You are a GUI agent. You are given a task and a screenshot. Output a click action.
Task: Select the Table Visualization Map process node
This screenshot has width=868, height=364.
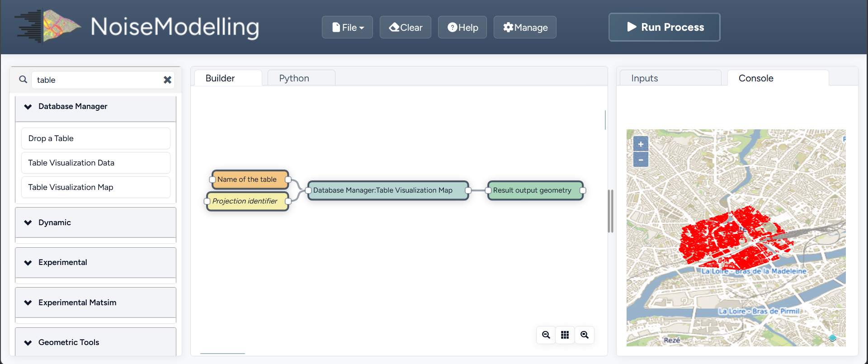tap(388, 190)
